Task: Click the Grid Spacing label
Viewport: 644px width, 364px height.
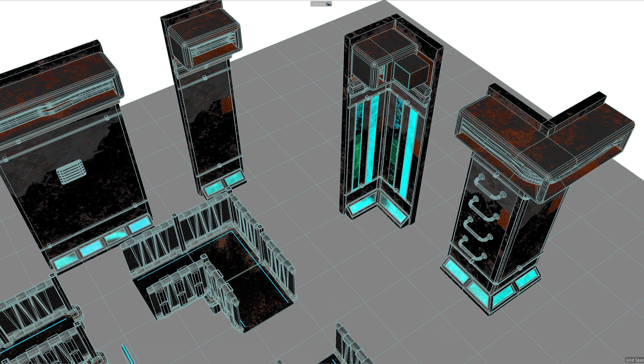Action: [635, 360]
